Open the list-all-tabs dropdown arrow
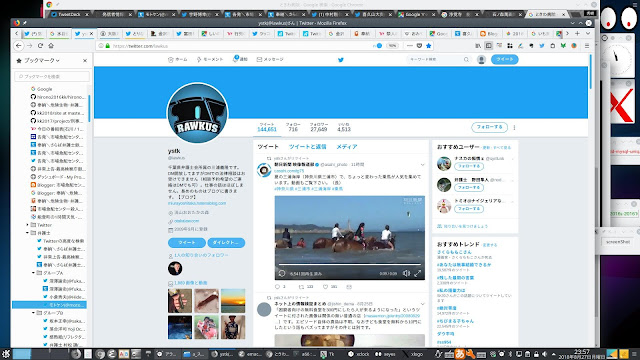This screenshot has height=360, width=640. click(x=588, y=33)
